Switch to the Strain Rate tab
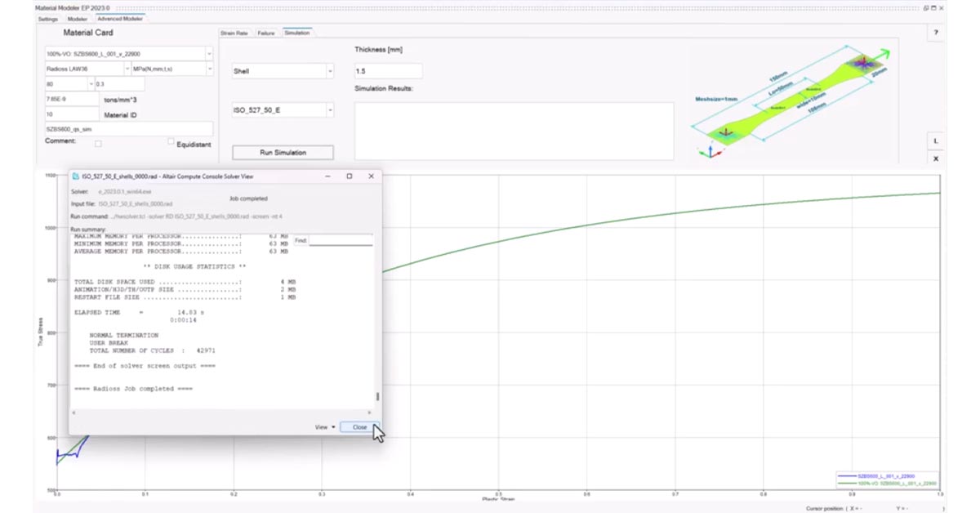The image size is (980, 513). pyautogui.click(x=234, y=33)
